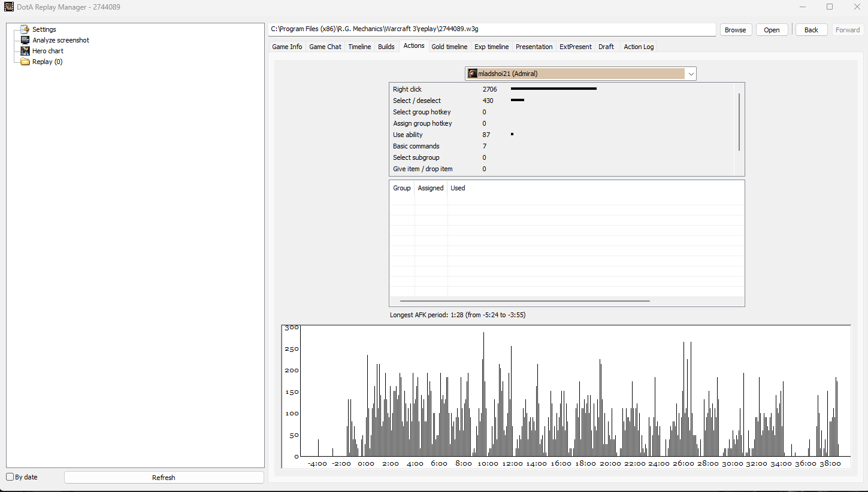Click the Back navigation button
This screenshot has height=492, width=868.
pyautogui.click(x=811, y=30)
